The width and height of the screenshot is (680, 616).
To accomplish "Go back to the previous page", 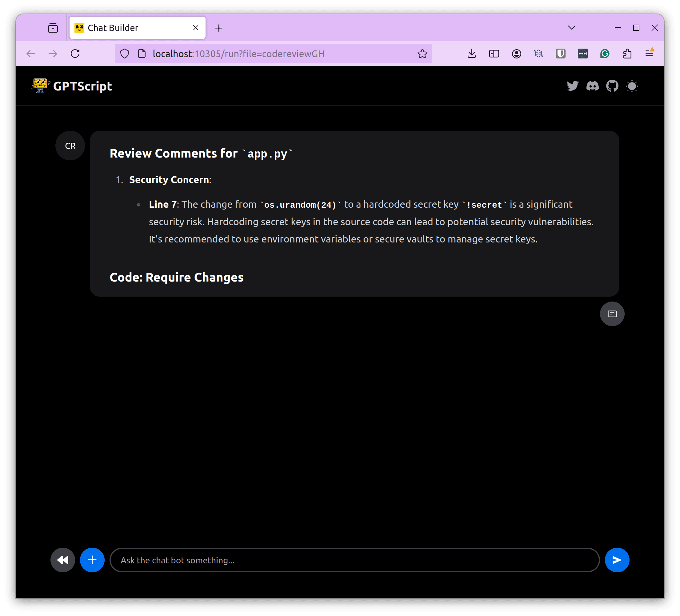I will point(31,54).
